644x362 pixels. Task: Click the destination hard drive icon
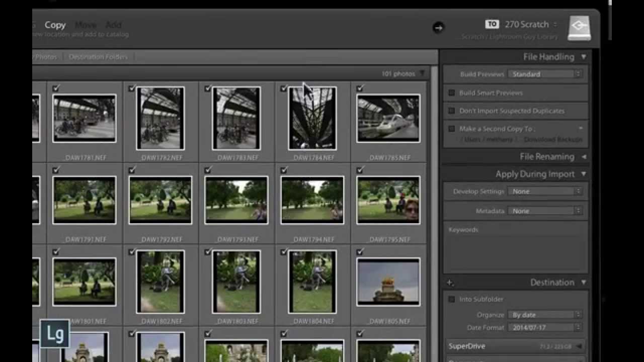point(579,28)
